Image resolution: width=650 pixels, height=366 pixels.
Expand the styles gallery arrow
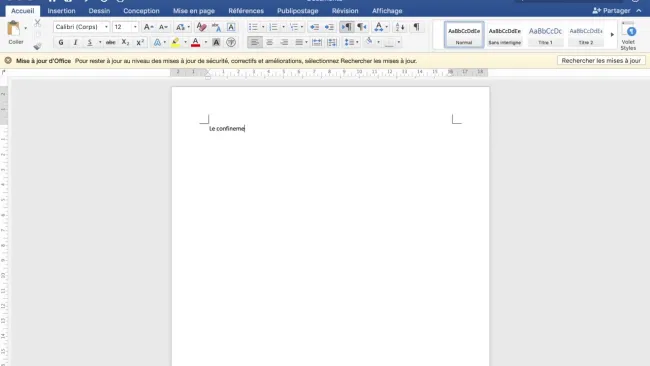[x=612, y=35]
